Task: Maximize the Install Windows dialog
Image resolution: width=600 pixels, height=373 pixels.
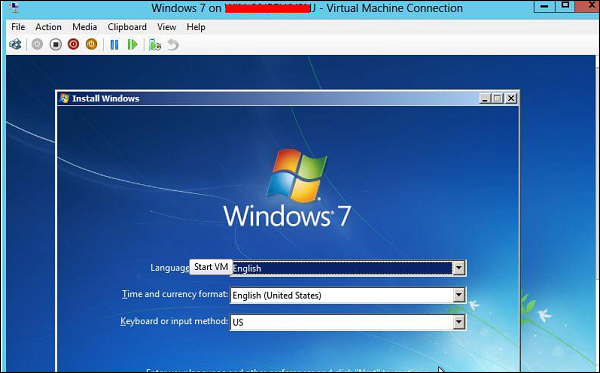Action: (497, 99)
